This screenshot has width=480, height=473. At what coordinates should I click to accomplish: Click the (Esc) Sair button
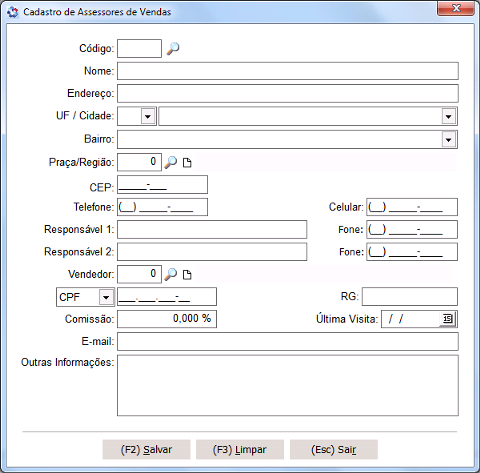pyautogui.click(x=334, y=450)
